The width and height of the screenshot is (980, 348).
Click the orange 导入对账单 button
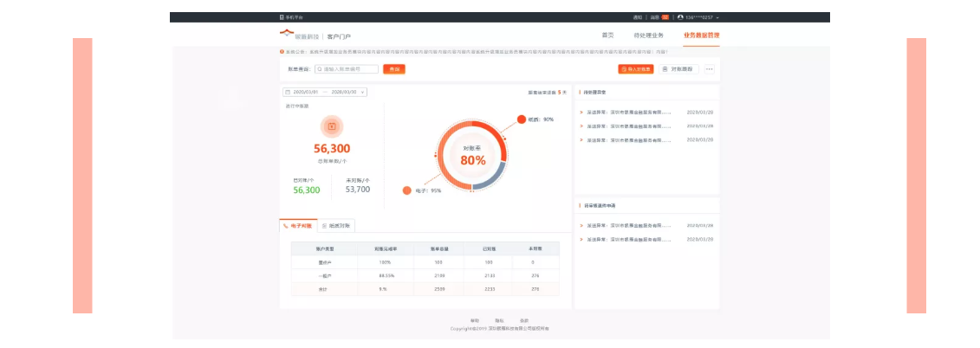(x=636, y=69)
